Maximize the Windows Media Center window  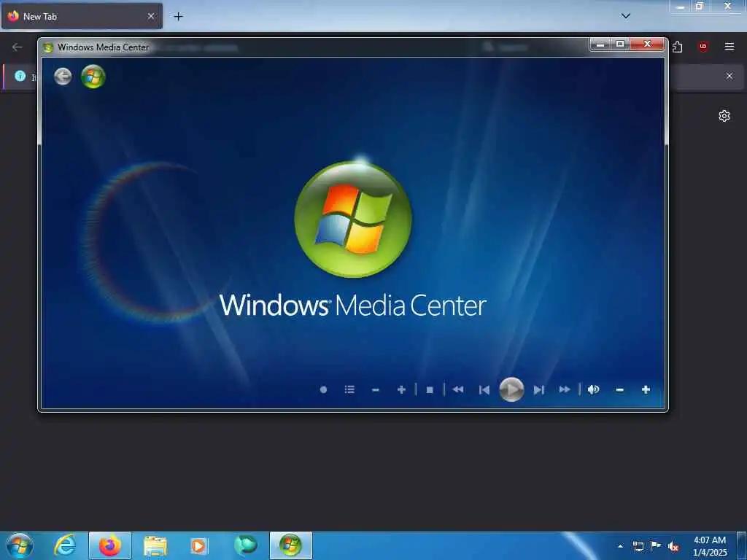[620, 44]
